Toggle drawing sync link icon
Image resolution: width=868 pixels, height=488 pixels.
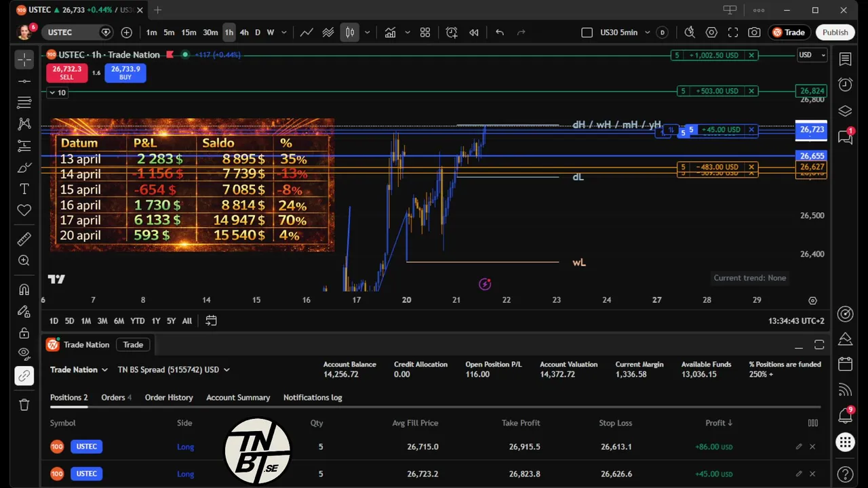(24, 376)
